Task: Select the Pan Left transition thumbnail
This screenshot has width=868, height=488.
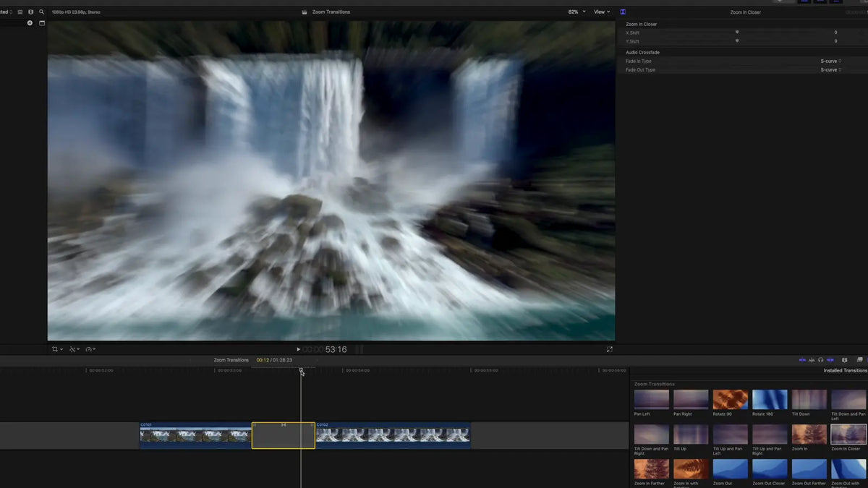Action: pyautogui.click(x=651, y=400)
